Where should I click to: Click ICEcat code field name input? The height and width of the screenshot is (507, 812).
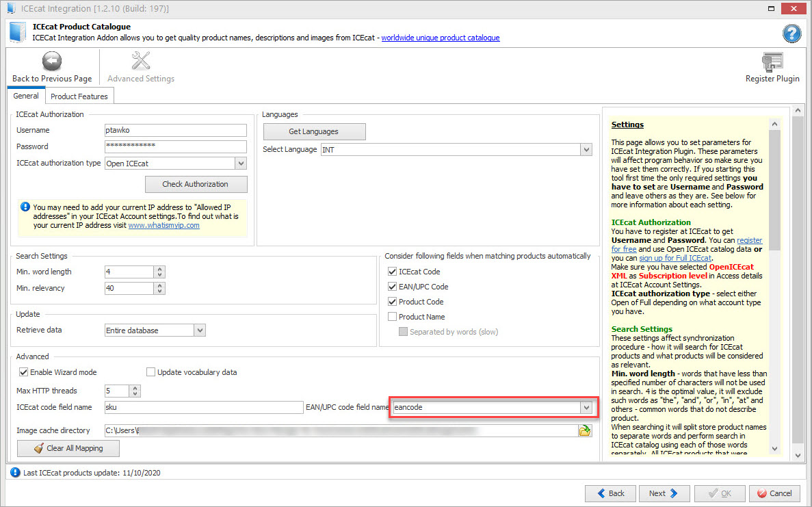tap(204, 407)
